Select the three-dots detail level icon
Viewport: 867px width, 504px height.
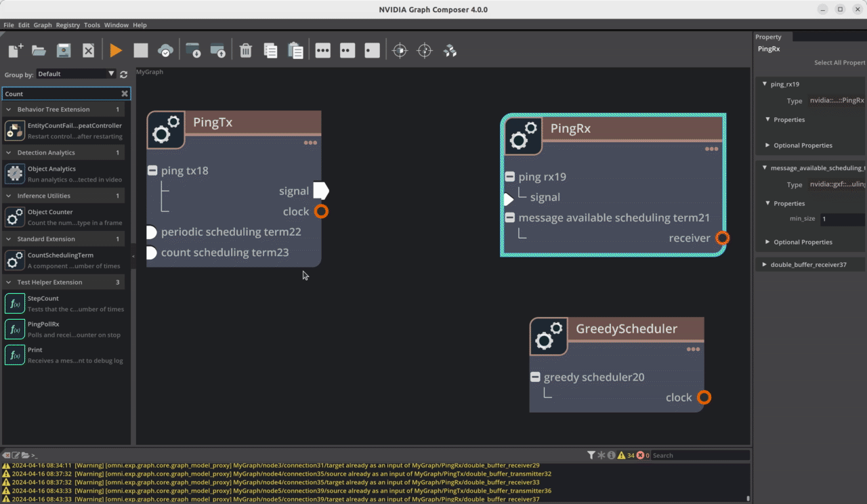pos(323,50)
